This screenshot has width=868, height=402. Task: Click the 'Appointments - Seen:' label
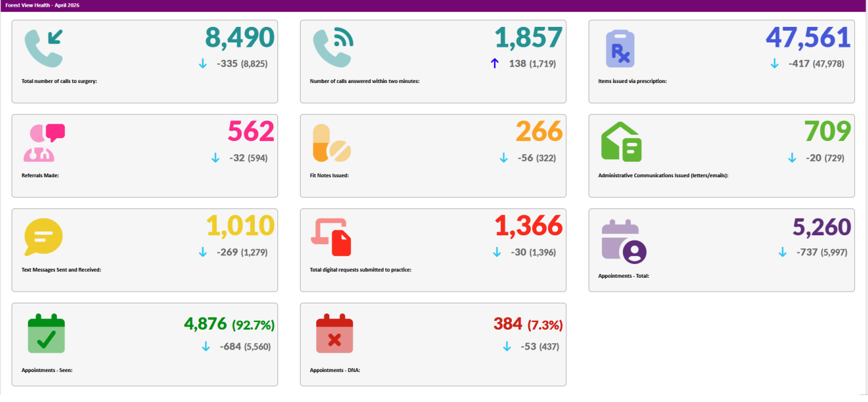pos(47,370)
